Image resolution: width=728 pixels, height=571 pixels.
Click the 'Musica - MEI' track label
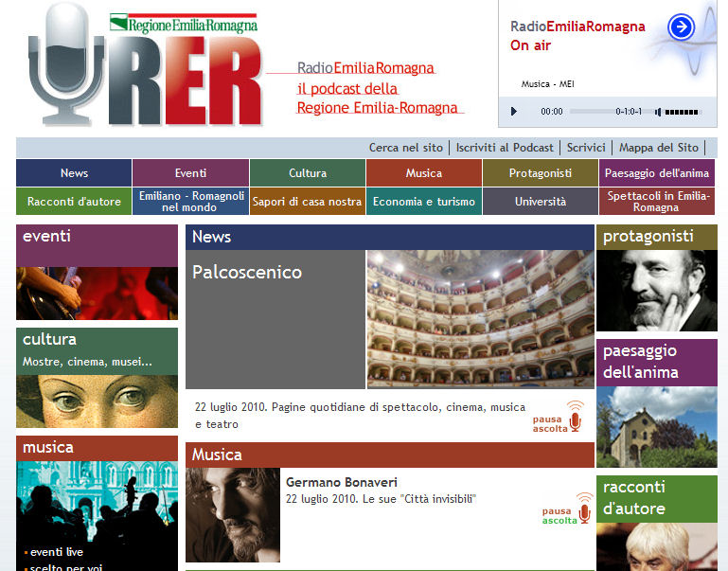[x=548, y=84]
